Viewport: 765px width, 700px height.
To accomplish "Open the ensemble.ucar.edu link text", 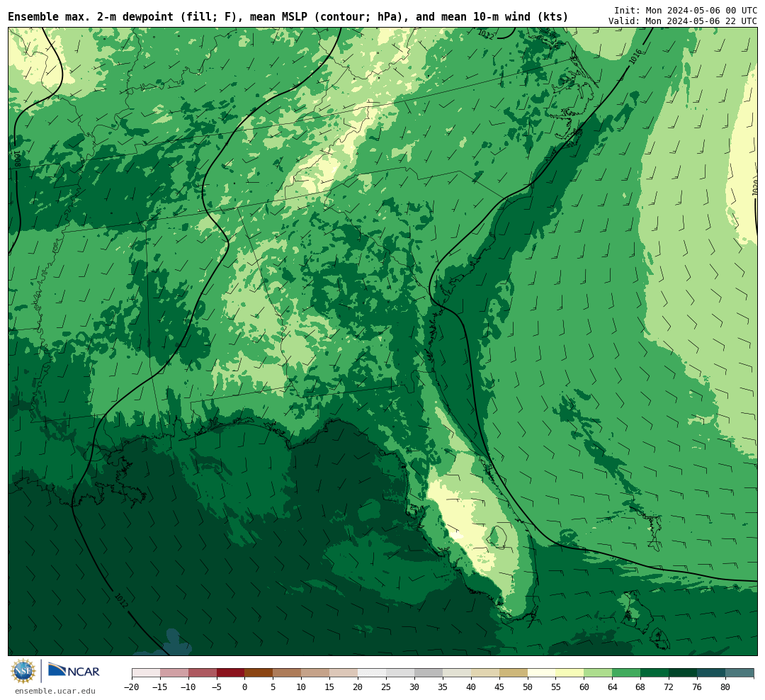I will coord(55,691).
